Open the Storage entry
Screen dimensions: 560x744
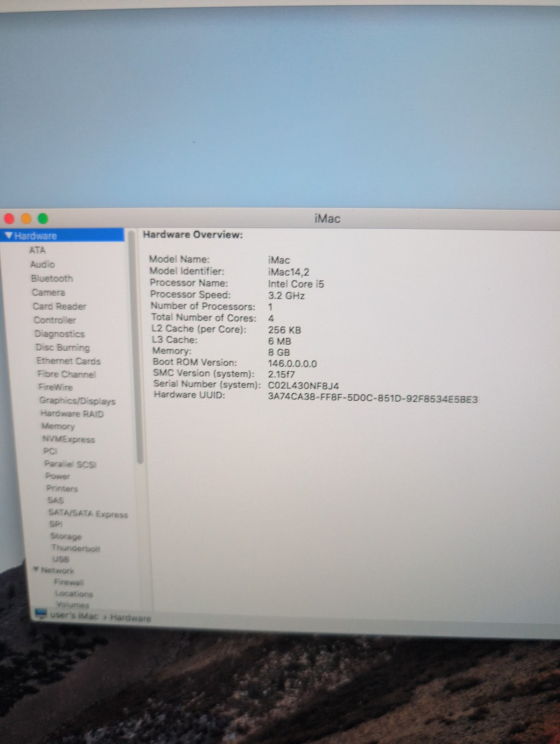66,536
